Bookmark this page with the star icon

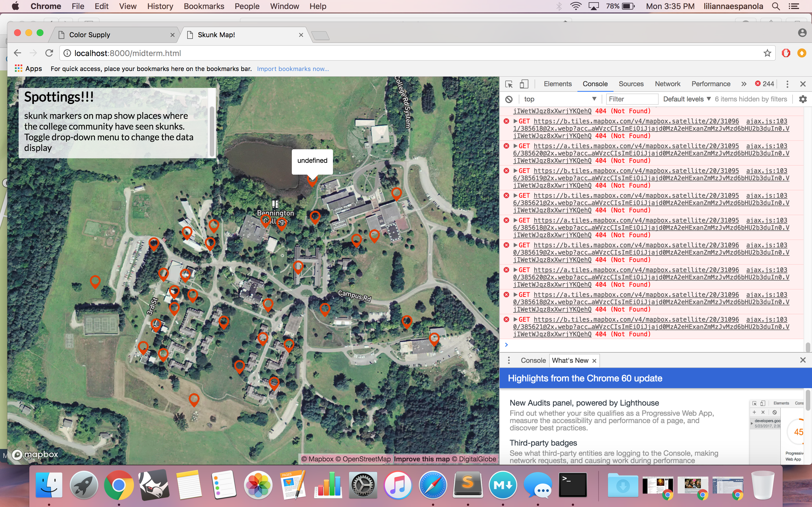[767, 53]
